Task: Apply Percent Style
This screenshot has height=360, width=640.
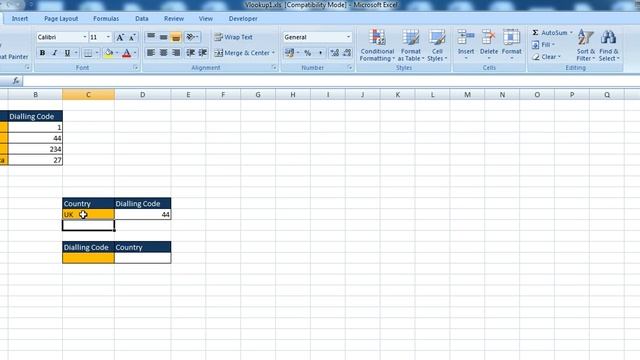Action: pyautogui.click(x=308, y=53)
